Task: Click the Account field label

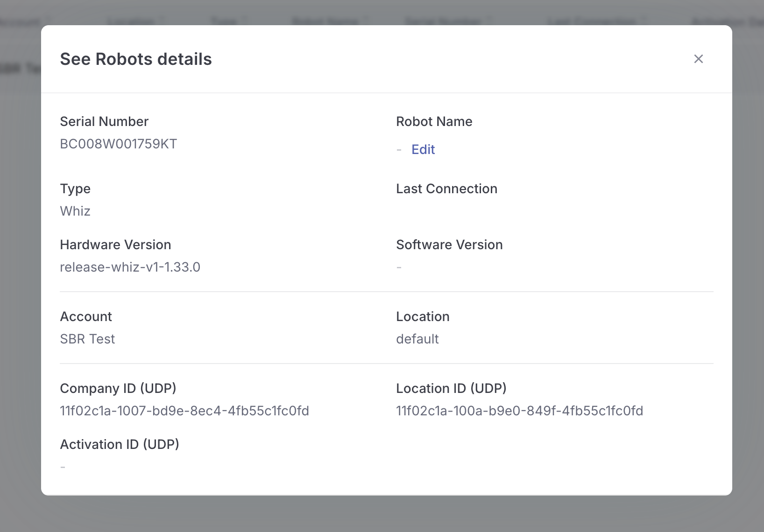Action: [86, 316]
